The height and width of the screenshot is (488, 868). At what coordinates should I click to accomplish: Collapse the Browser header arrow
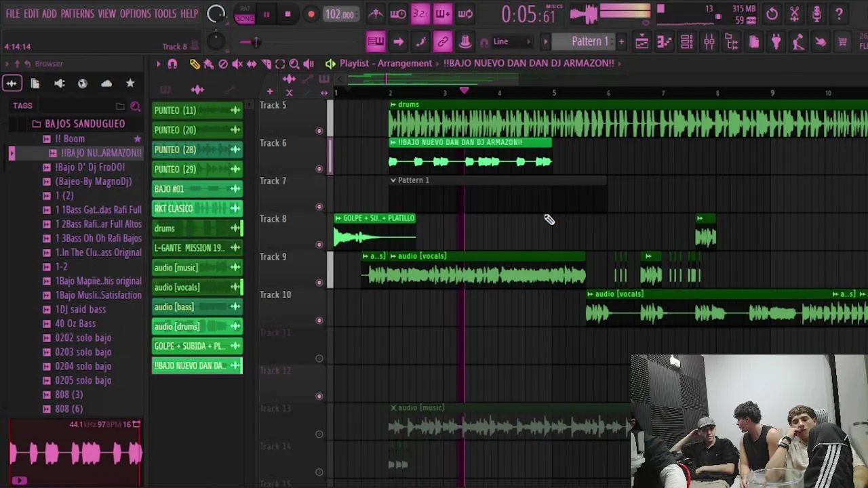pos(7,64)
